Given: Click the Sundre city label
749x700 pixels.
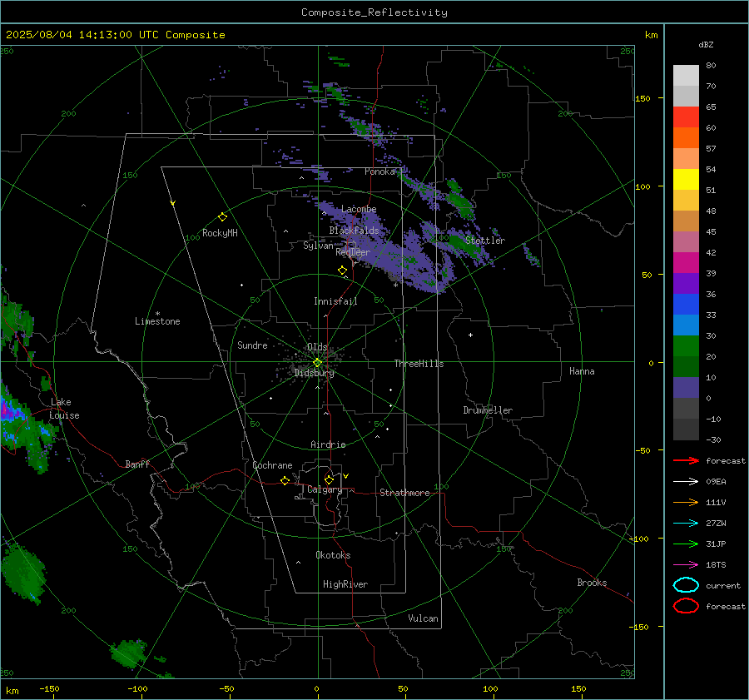Looking at the screenshot, I should pos(252,345).
